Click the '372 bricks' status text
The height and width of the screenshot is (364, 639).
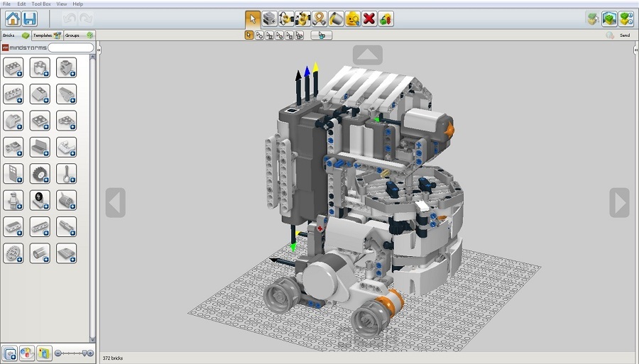point(113,358)
